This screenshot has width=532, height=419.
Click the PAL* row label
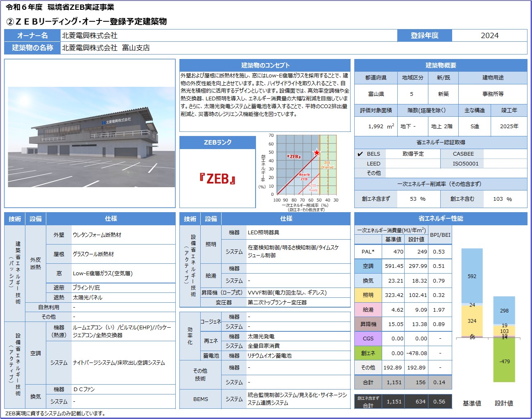368,252
